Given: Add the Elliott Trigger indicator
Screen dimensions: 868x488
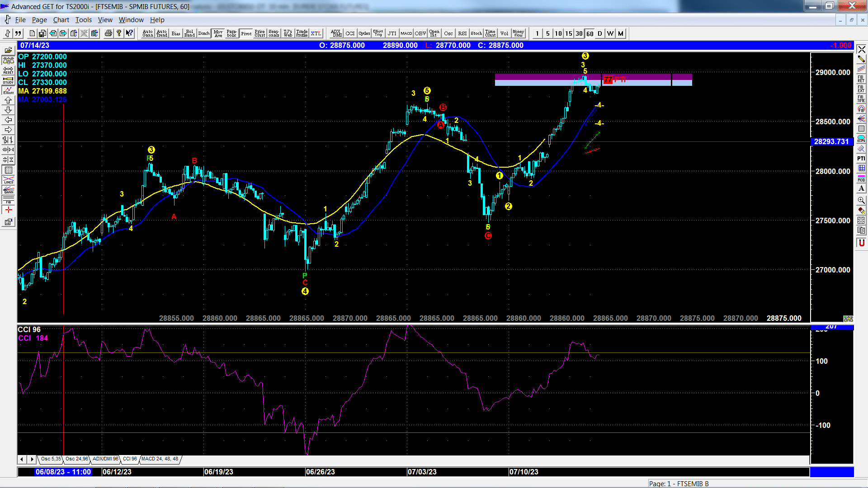Looking at the screenshot, I should 378,33.
